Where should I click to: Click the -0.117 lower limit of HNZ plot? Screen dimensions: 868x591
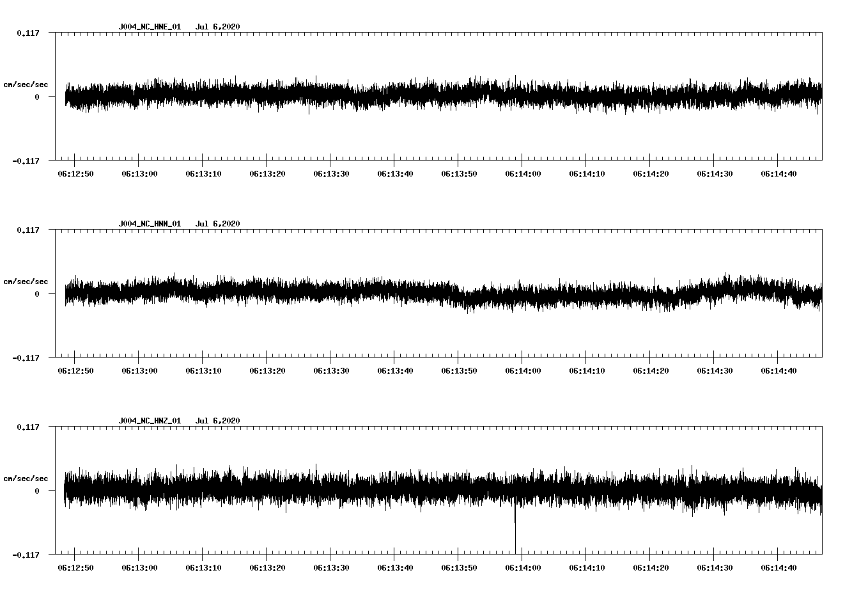coord(26,555)
